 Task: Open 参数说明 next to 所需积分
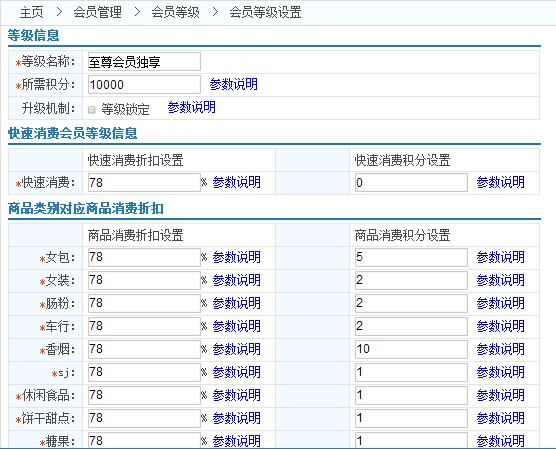coord(234,84)
